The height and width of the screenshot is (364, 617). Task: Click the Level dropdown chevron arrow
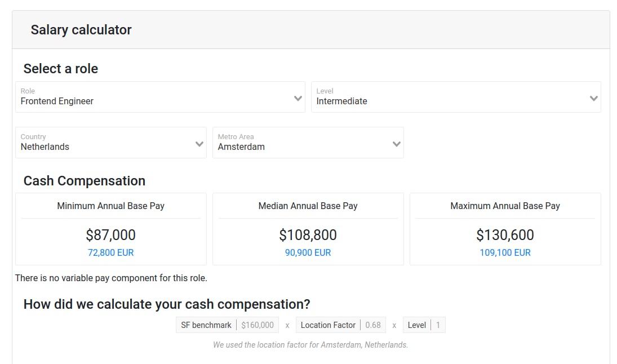[593, 99]
